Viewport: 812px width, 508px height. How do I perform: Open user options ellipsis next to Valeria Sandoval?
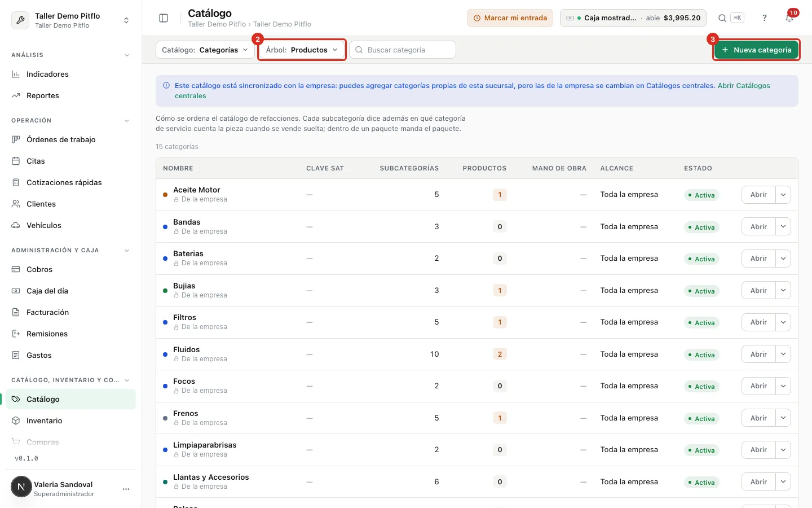126,489
